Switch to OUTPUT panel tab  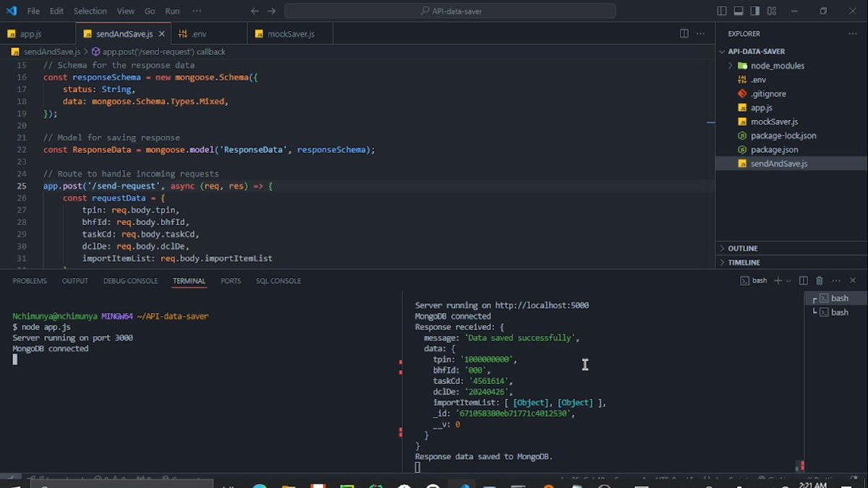coord(75,281)
